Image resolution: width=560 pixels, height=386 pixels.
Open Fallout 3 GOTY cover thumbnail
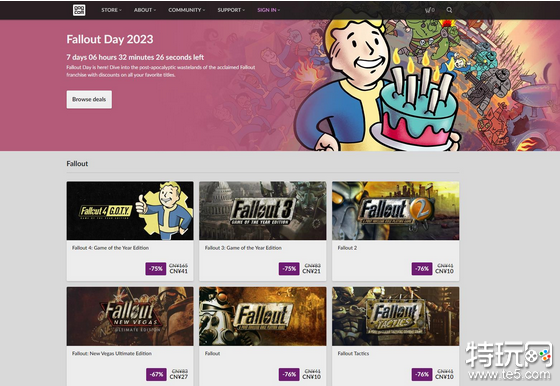262,211
